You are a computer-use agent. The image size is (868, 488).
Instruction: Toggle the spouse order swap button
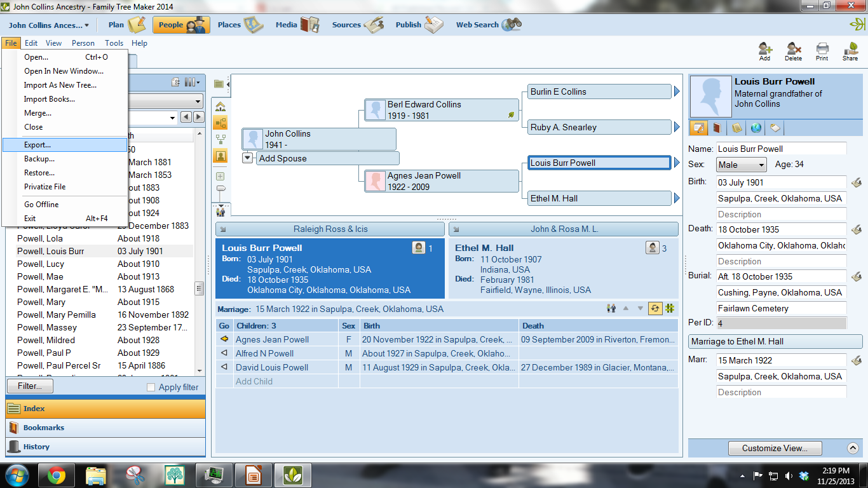pyautogui.click(x=654, y=308)
